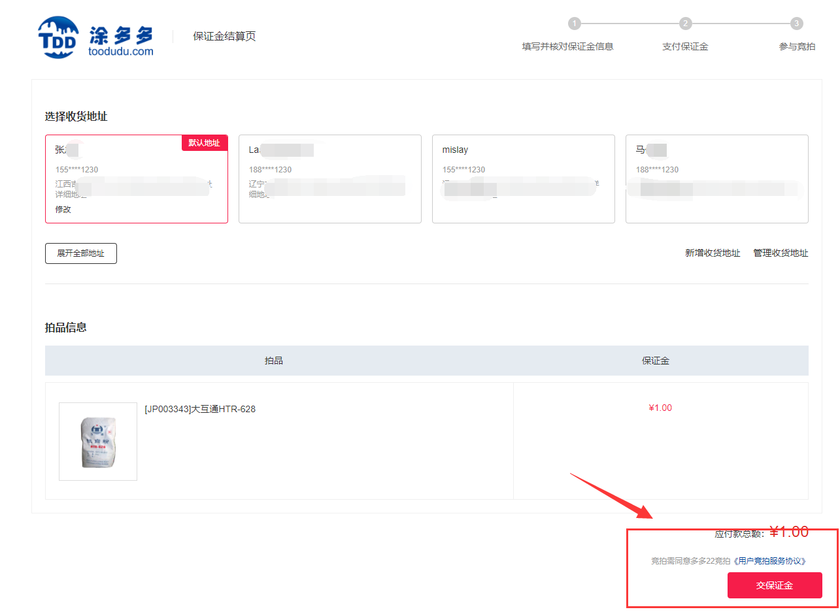Expand all addresses with 展开全部地址

(80, 253)
